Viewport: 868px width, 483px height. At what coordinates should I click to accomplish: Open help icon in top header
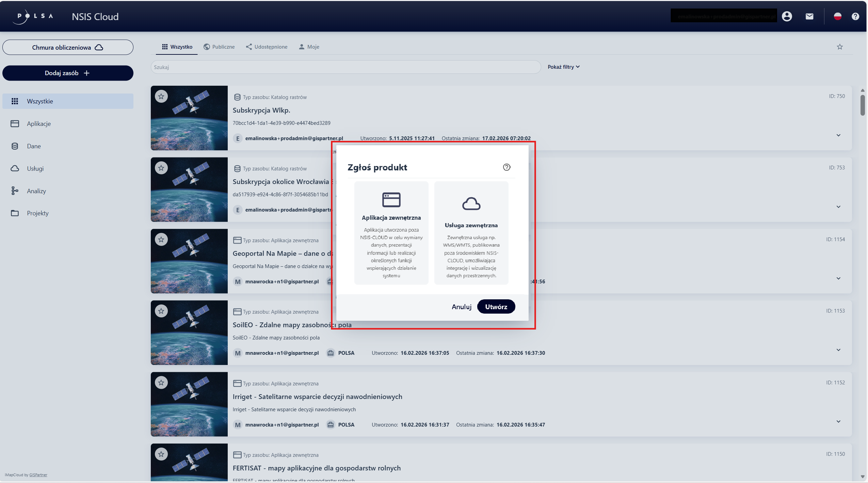click(855, 16)
